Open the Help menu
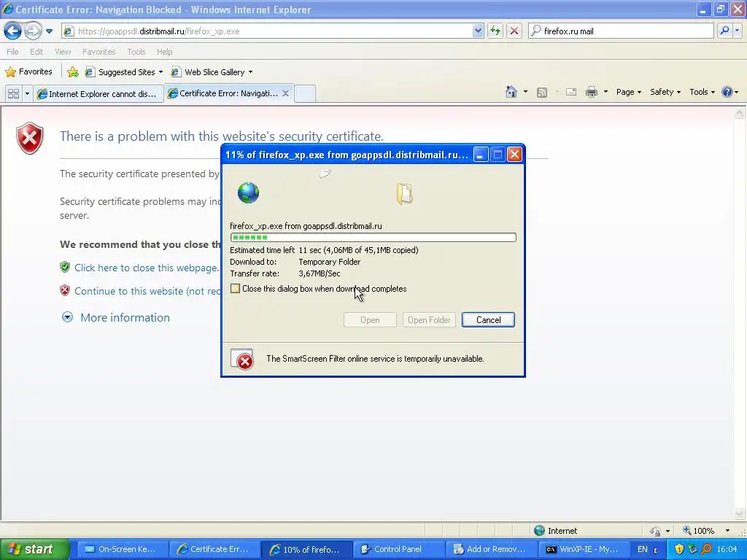 164,52
